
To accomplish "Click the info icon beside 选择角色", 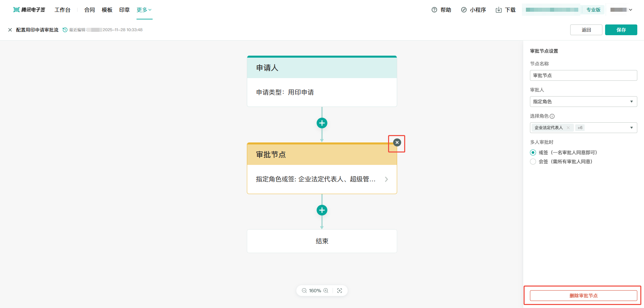I will pos(552,116).
